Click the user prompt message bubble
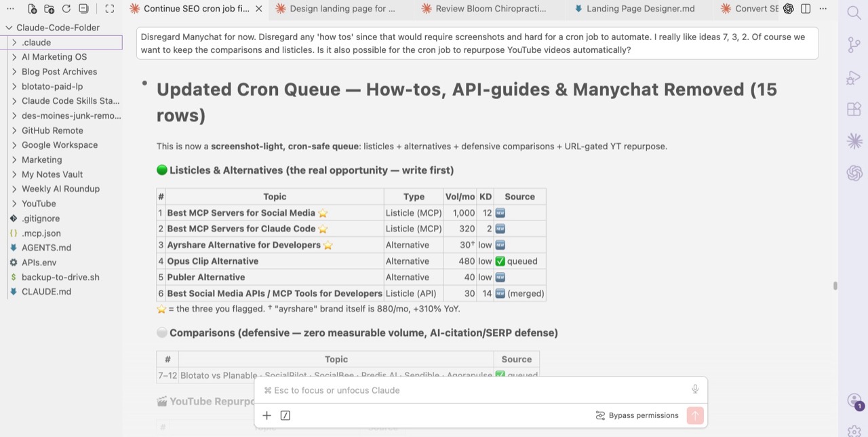Image resolution: width=868 pixels, height=437 pixels. [477, 43]
